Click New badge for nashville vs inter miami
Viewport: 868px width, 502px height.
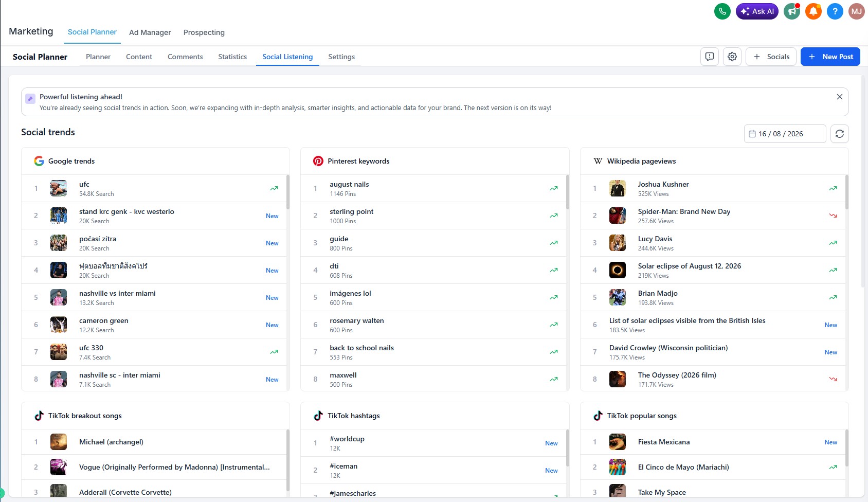pos(272,298)
